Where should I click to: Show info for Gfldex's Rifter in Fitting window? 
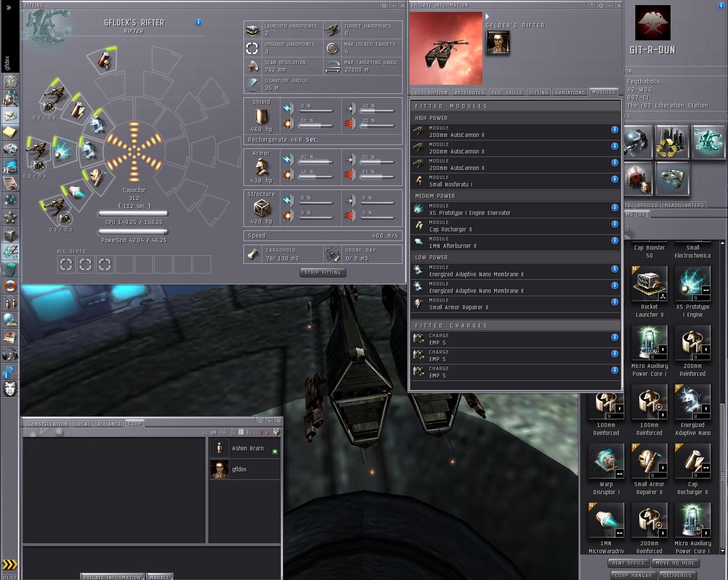point(198,22)
